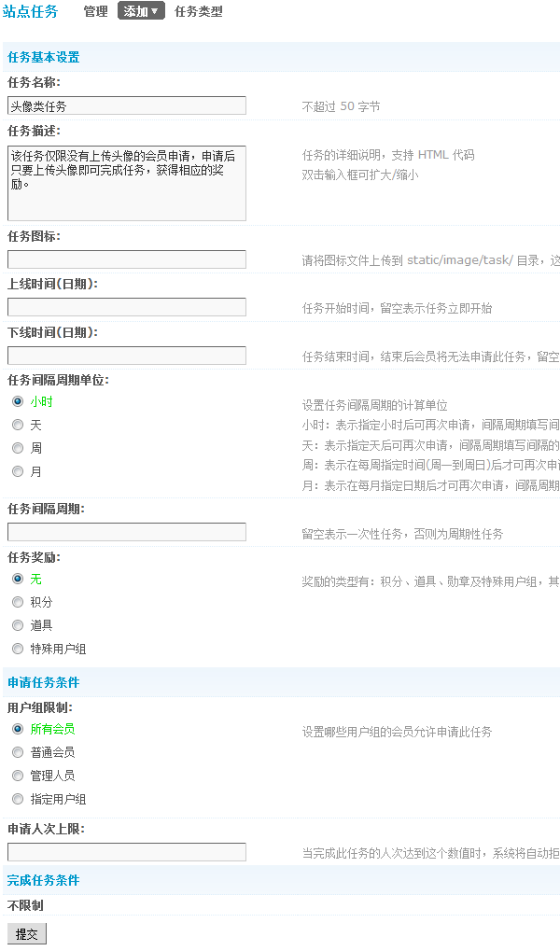
Task: Choose 月 interval unit radio
Action: point(18,471)
